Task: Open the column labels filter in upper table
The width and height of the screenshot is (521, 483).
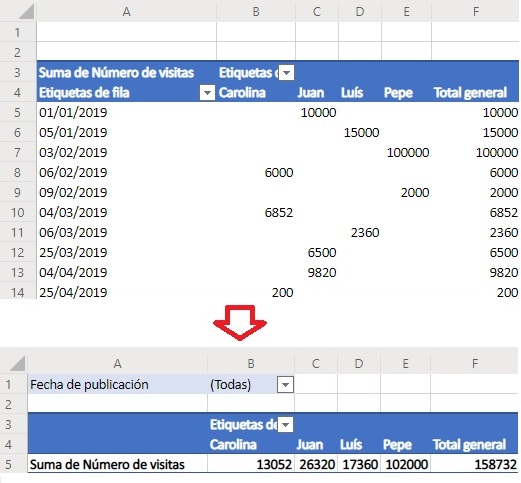Action: pos(286,73)
